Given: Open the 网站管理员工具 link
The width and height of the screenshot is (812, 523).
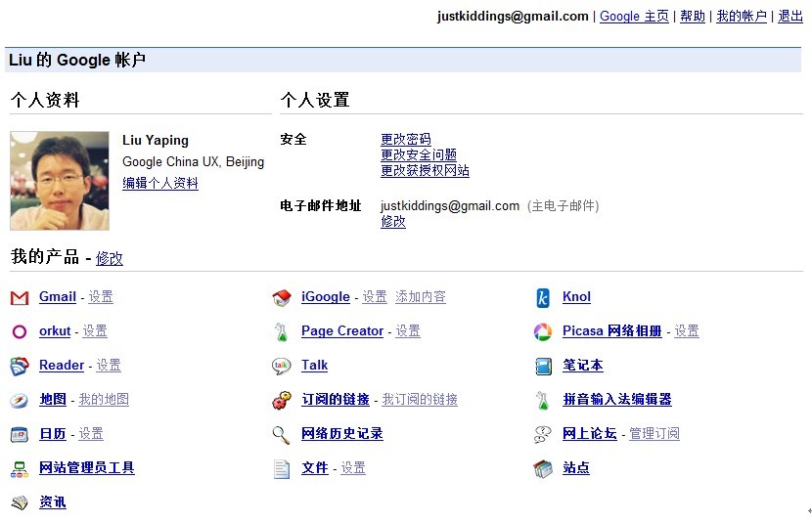Looking at the screenshot, I should tap(87, 467).
